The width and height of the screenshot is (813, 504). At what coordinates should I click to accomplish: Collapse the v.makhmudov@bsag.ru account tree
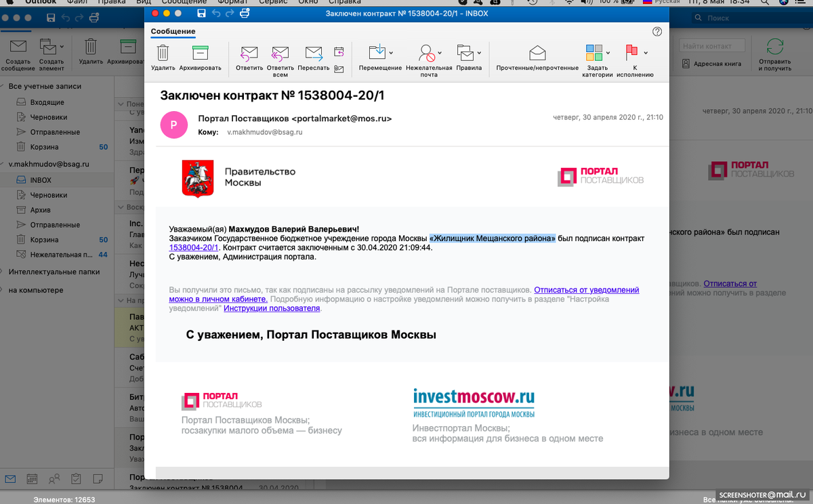coord(3,164)
